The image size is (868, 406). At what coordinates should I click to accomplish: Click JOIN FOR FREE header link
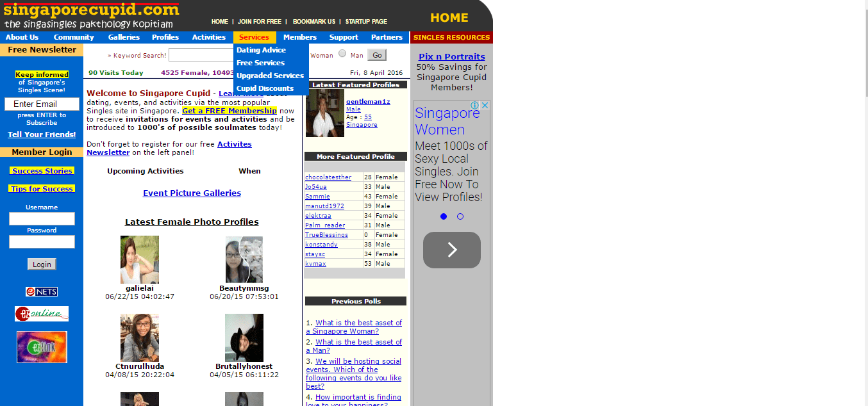pyautogui.click(x=259, y=22)
